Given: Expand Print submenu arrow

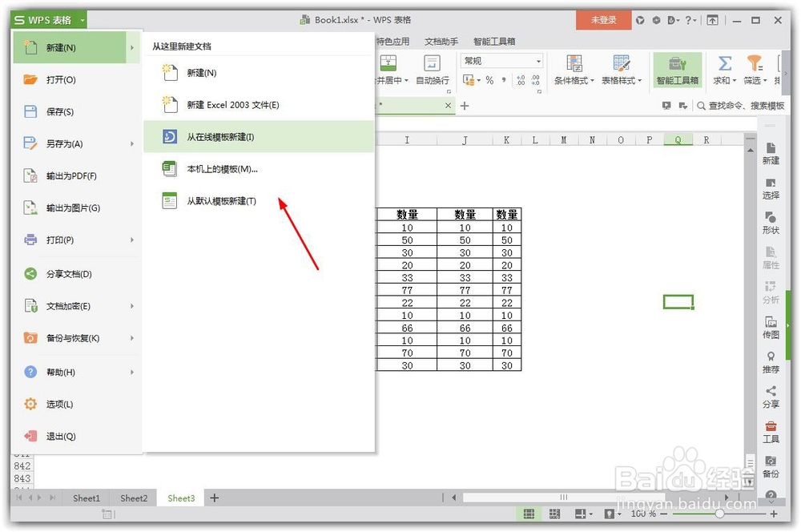Looking at the screenshot, I should tap(132, 240).
